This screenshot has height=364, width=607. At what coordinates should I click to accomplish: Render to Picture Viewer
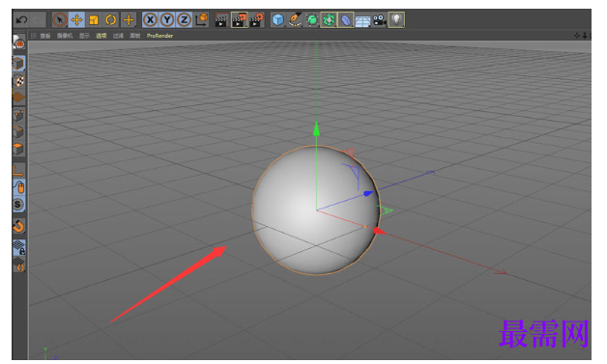(x=239, y=19)
